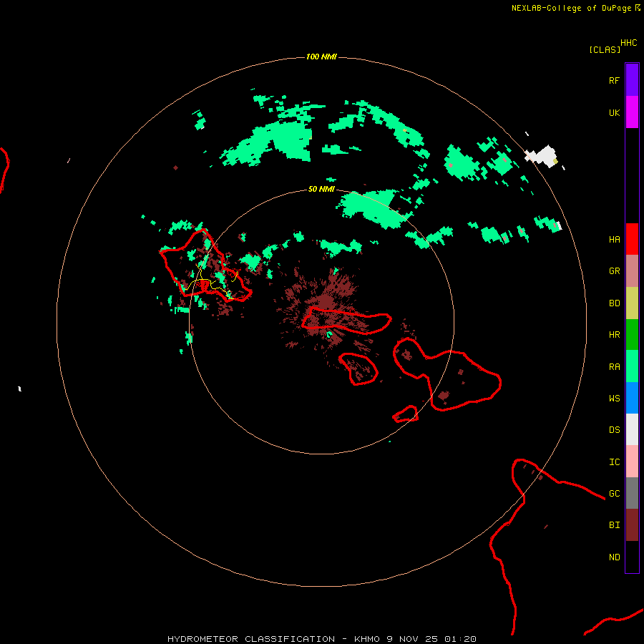Click the brown biological clutter at radar center
644x644 pixels.
[324, 302]
